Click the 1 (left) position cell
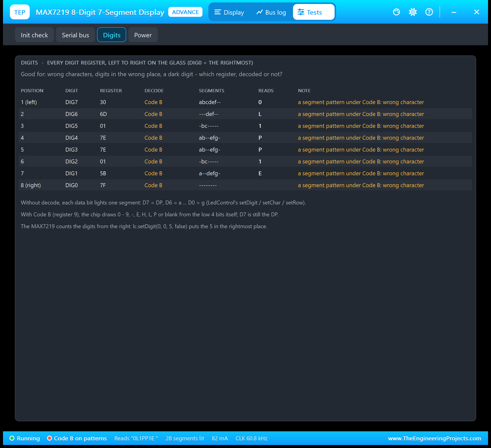 coord(29,102)
